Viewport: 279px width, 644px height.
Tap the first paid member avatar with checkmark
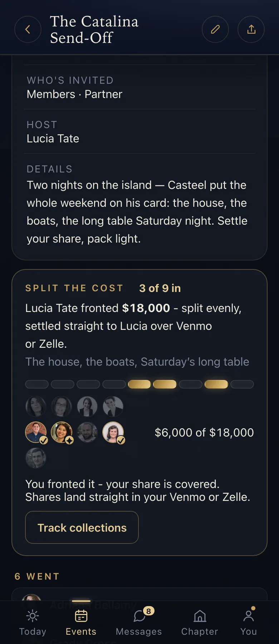36,432
